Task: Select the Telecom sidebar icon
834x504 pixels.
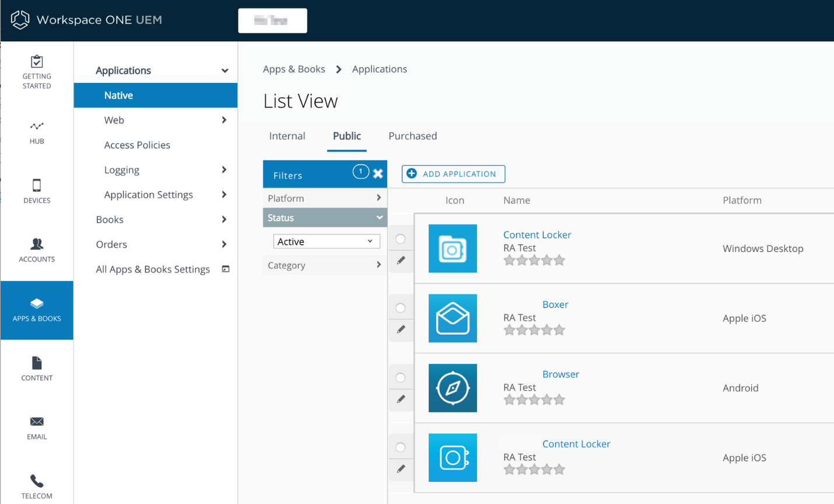Action: pyautogui.click(x=37, y=485)
